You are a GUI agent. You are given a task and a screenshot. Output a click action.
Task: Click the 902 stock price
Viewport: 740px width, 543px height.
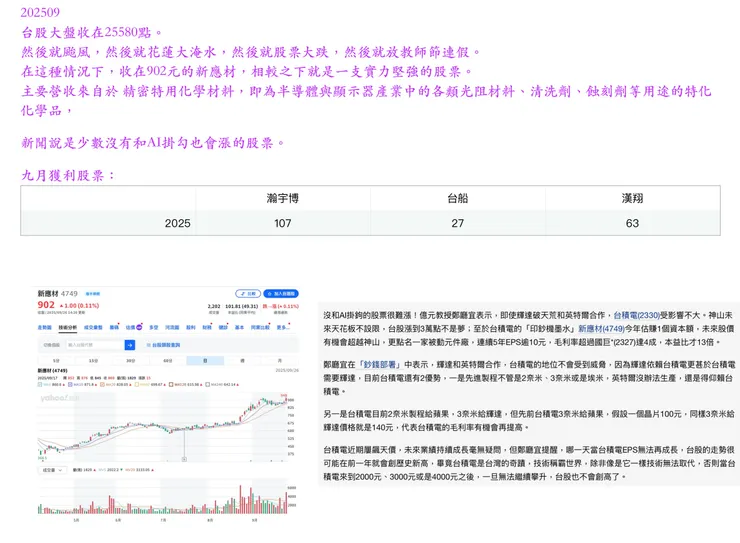click(x=46, y=305)
